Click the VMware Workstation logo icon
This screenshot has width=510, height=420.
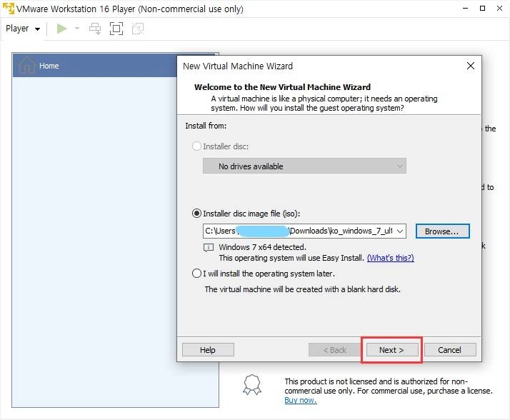9,9
